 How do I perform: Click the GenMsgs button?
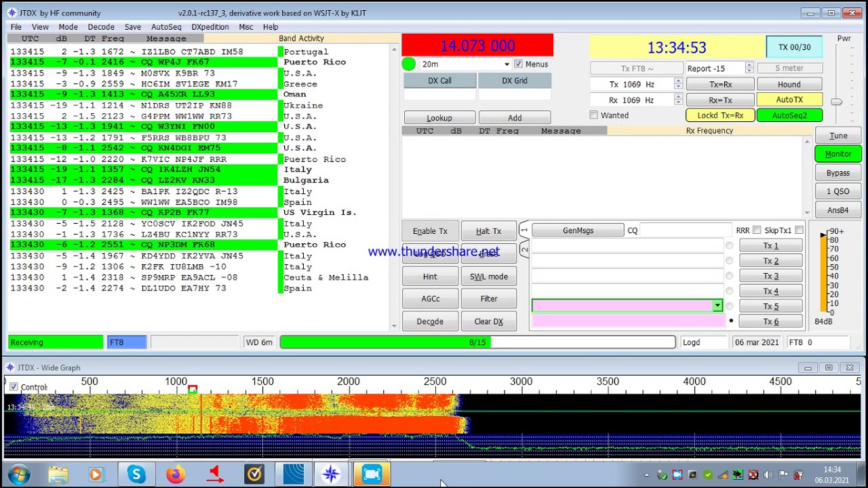coord(578,230)
